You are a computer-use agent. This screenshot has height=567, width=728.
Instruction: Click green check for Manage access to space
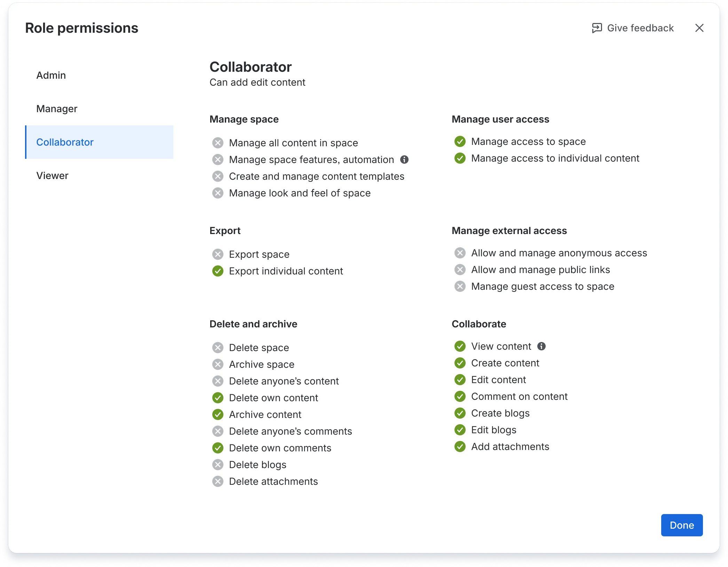coord(460,141)
